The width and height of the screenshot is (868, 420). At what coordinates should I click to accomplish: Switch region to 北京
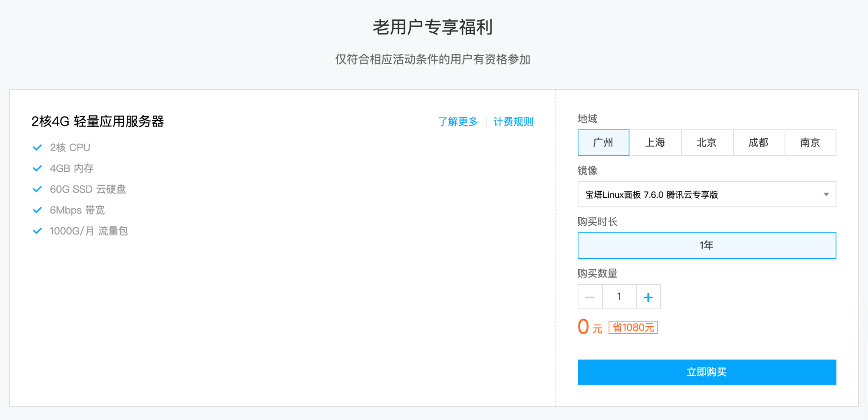click(x=707, y=143)
